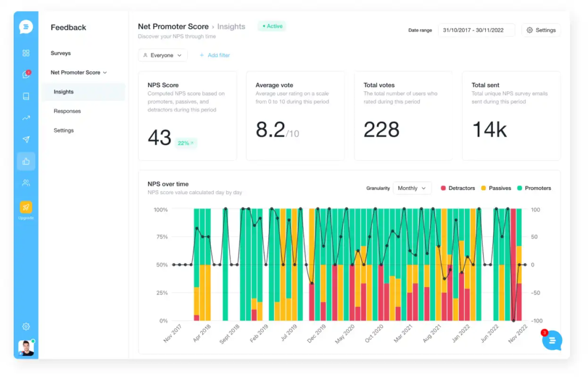588x379 pixels.
Task: Open the Everyone audience dropdown
Action: [x=163, y=55]
